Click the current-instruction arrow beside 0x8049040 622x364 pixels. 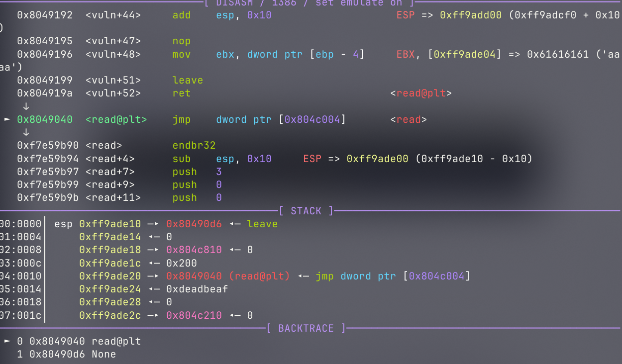click(x=7, y=120)
